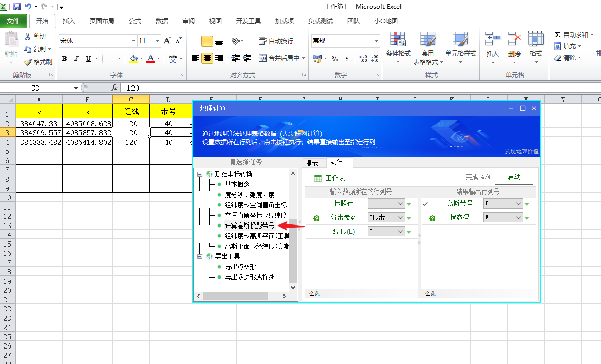
Task: Select cell A2 with 384647.331
Action: point(39,123)
